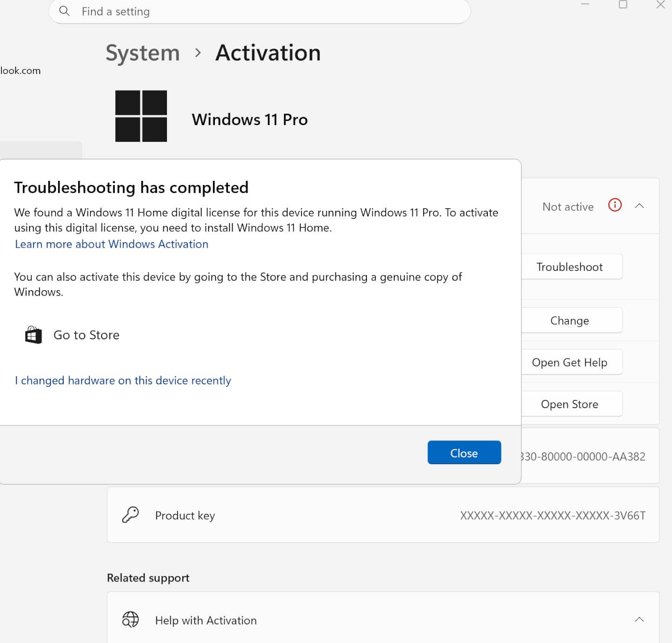Open I changed hardware on this device link
The height and width of the screenshot is (643, 672).
coord(123,381)
